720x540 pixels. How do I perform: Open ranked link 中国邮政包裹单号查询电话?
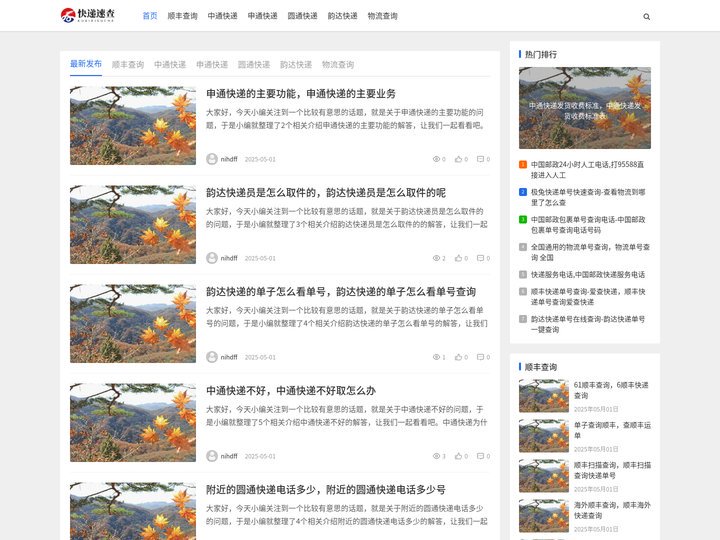point(588,225)
